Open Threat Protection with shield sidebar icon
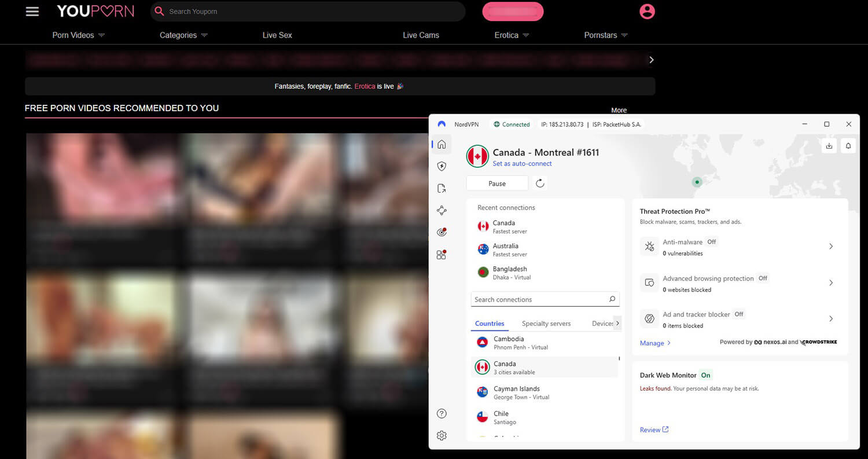This screenshot has height=459, width=868. [442, 166]
